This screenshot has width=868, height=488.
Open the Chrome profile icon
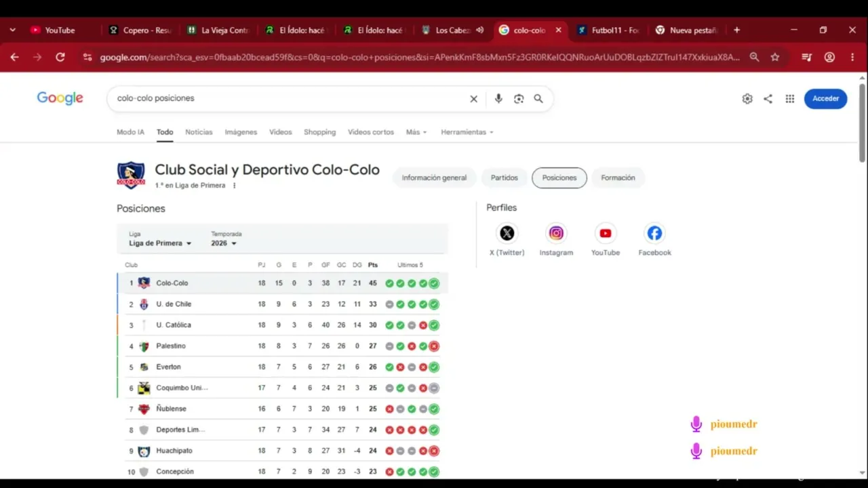point(829,58)
